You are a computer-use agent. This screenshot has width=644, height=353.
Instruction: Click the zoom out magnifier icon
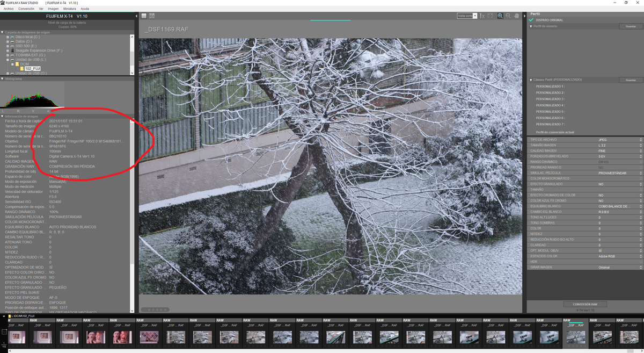(x=507, y=16)
